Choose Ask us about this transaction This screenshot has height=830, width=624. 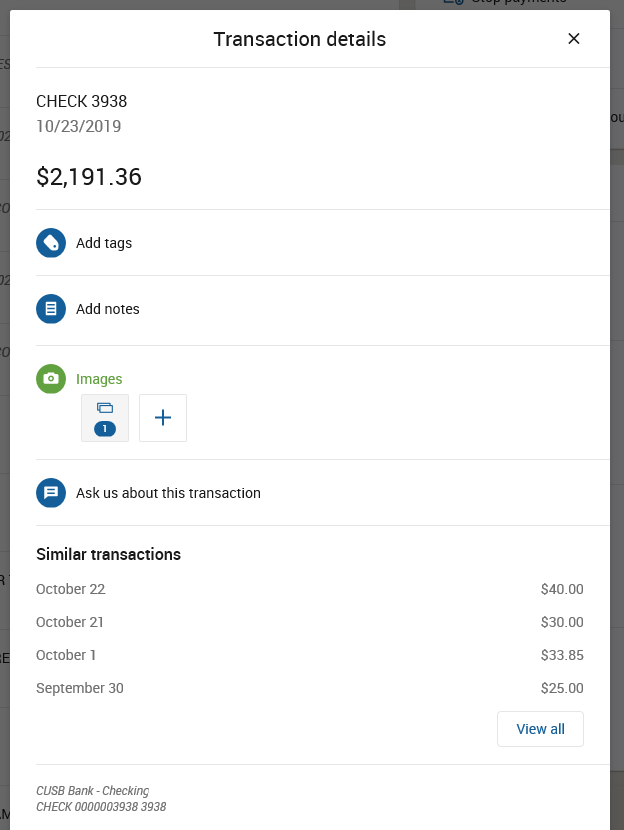168,493
